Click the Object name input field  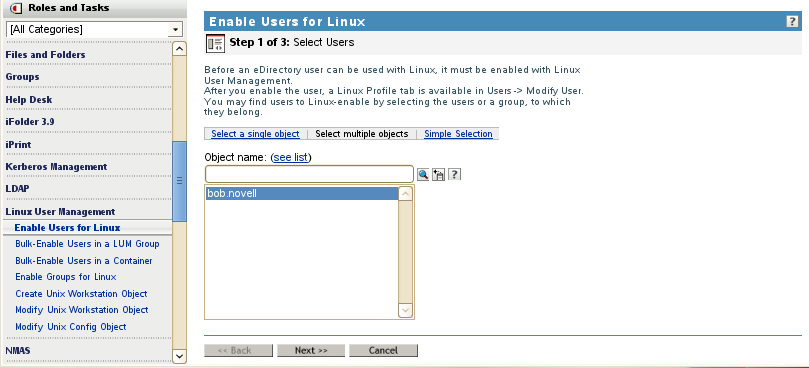pos(310,174)
